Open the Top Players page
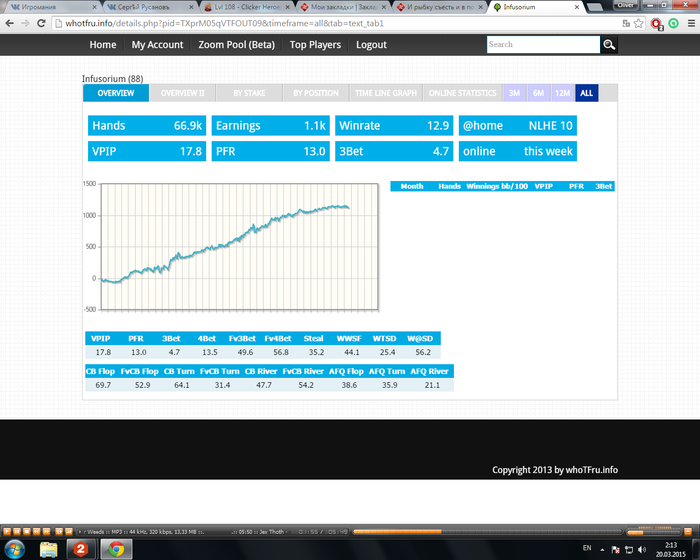Screen dimensions: 700x560 click(x=315, y=45)
